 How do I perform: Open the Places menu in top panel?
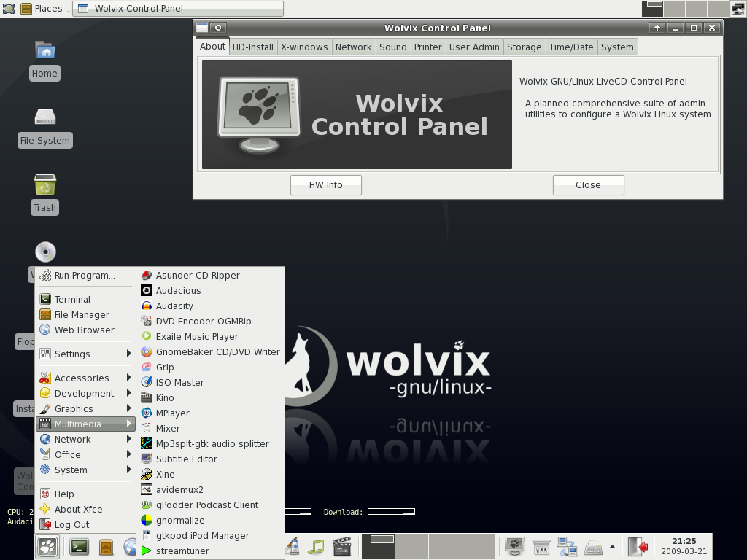(42, 9)
